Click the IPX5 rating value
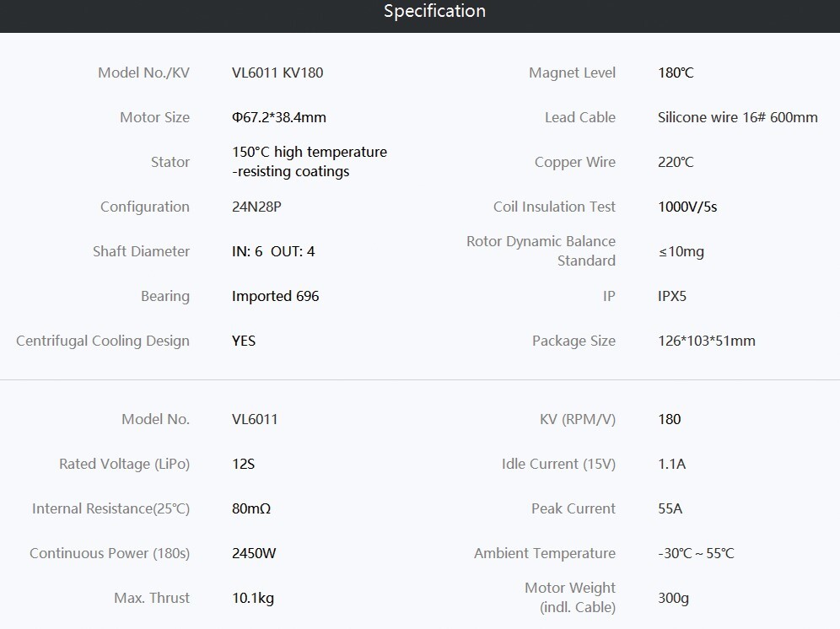The image size is (840, 629). coord(672,296)
